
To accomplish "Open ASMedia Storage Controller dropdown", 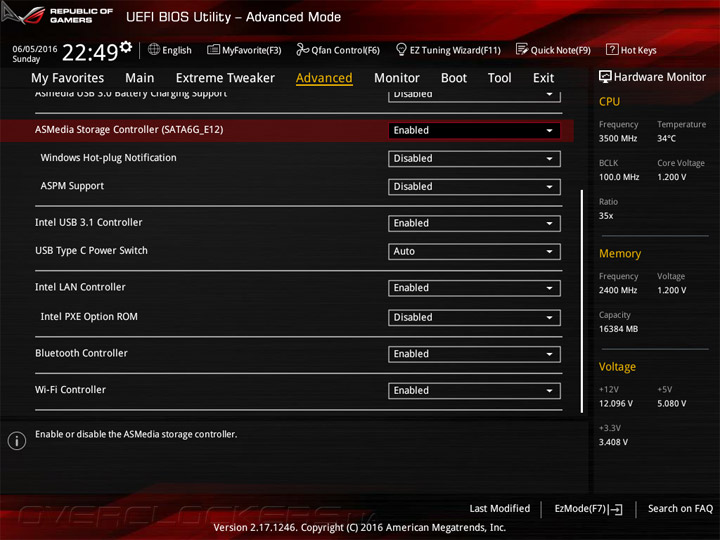I will [474, 130].
